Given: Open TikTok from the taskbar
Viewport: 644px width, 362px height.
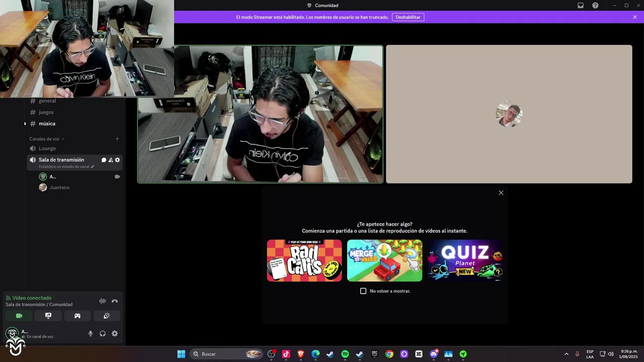Looking at the screenshot, I should (x=286, y=354).
